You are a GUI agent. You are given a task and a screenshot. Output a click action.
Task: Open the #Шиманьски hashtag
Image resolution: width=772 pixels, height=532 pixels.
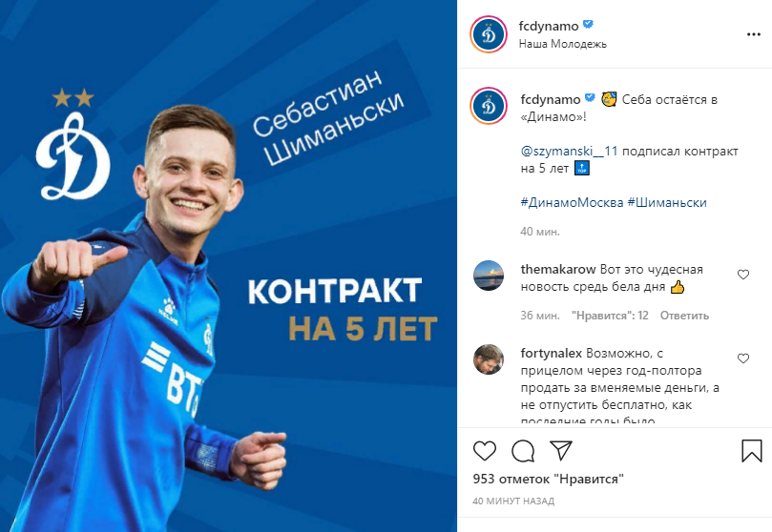(667, 202)
